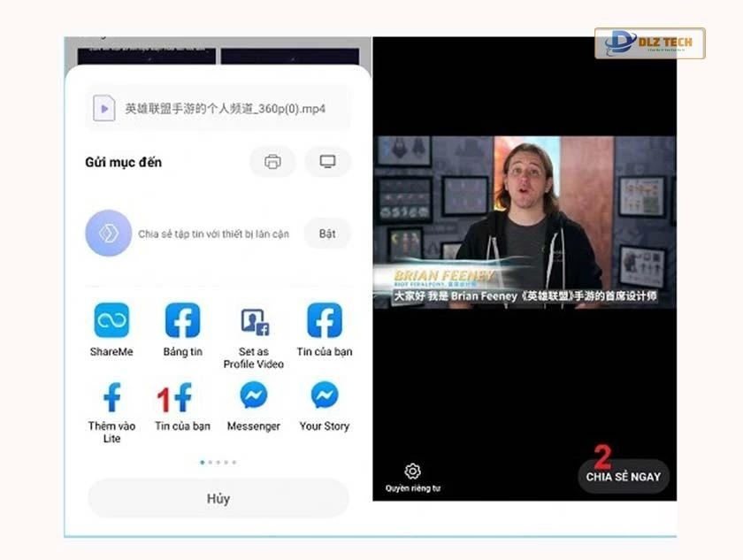
Task: Open the ShareMe sharing app
Action: pyautogui.click(x=110, y=321)
